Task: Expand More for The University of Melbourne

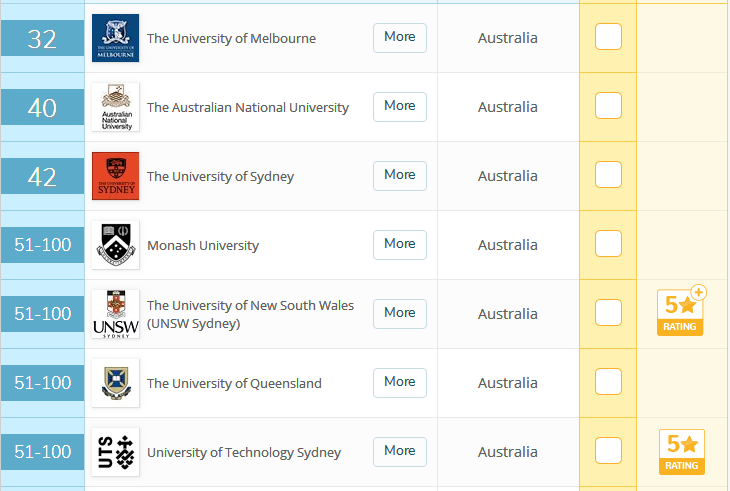Action: [x=399, y=38]
